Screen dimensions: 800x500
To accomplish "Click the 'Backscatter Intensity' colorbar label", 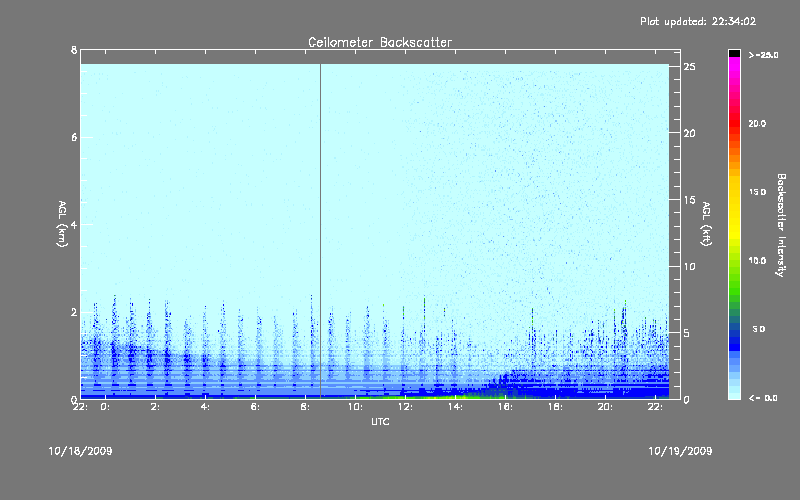I will click(x=781, y=225).
